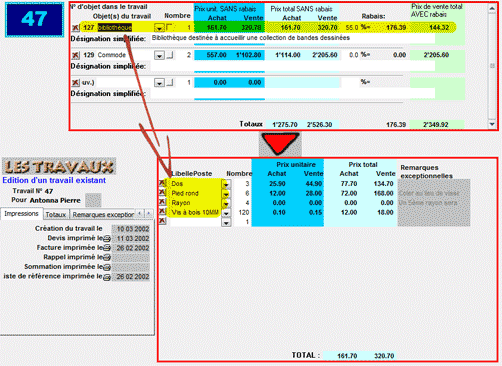This screenshot has width=502, height=366.
Task: Click the printer icon beside Sommation imprimée
Action: (x=107, y=267)
